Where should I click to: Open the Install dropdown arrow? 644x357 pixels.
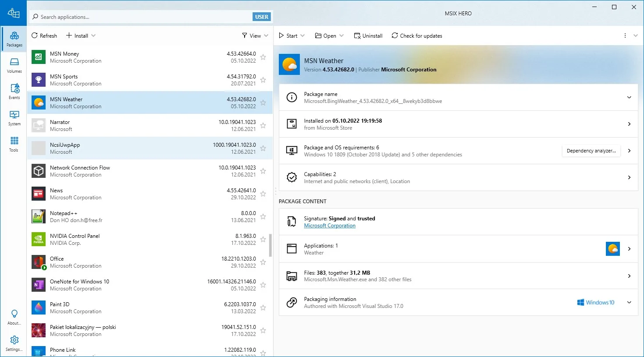click(x=93, y=36)
